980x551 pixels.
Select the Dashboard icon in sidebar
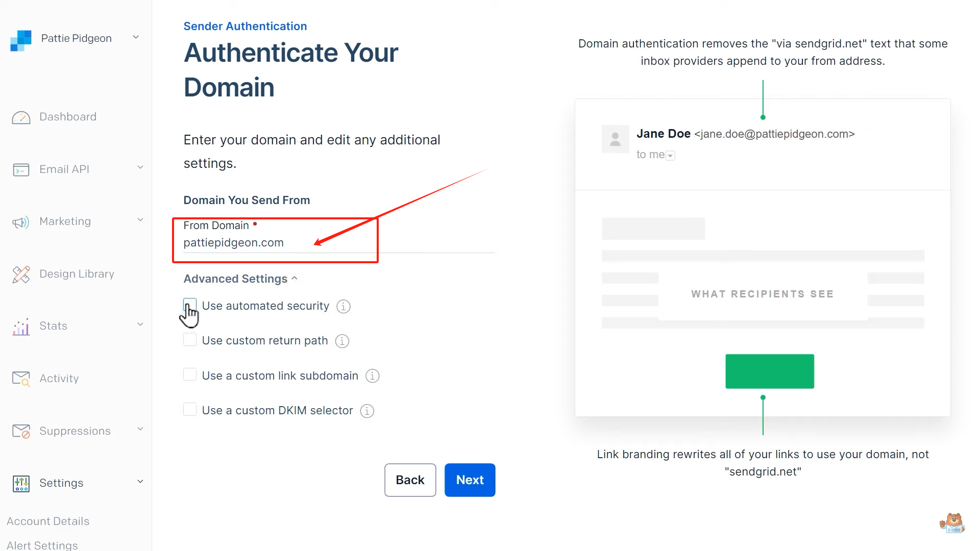click(x=21, y=117)
